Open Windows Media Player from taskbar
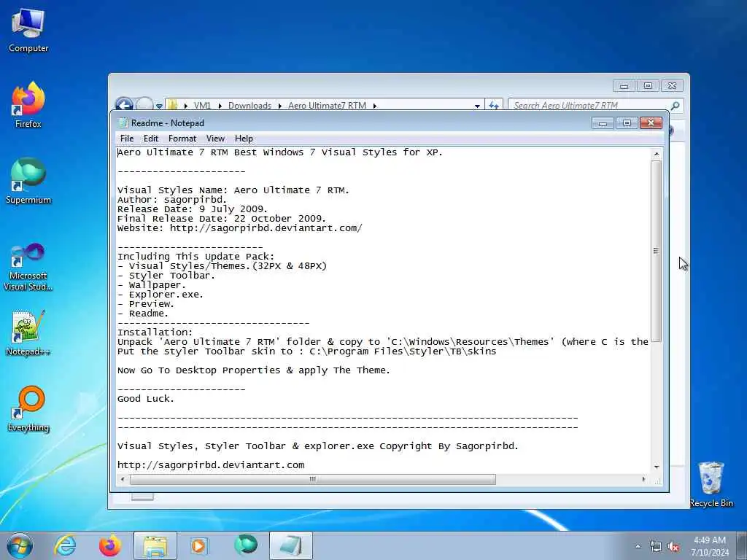This screenshot has width=747, height=560. (x=198, y=545)
